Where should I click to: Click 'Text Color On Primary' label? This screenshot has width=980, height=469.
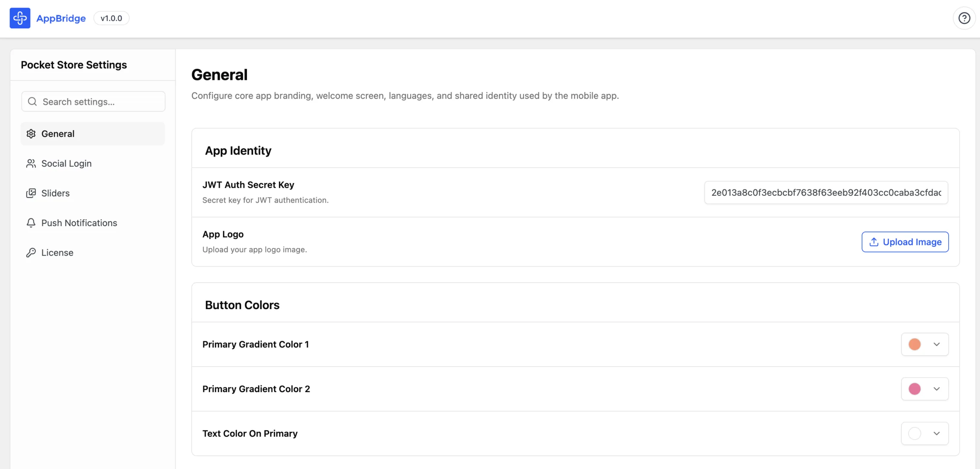point(250,433)
